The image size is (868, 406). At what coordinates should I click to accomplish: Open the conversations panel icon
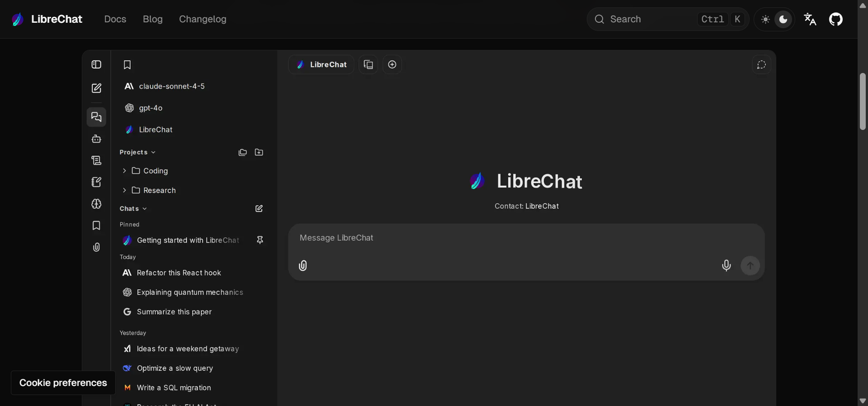[x=97, y=117]
